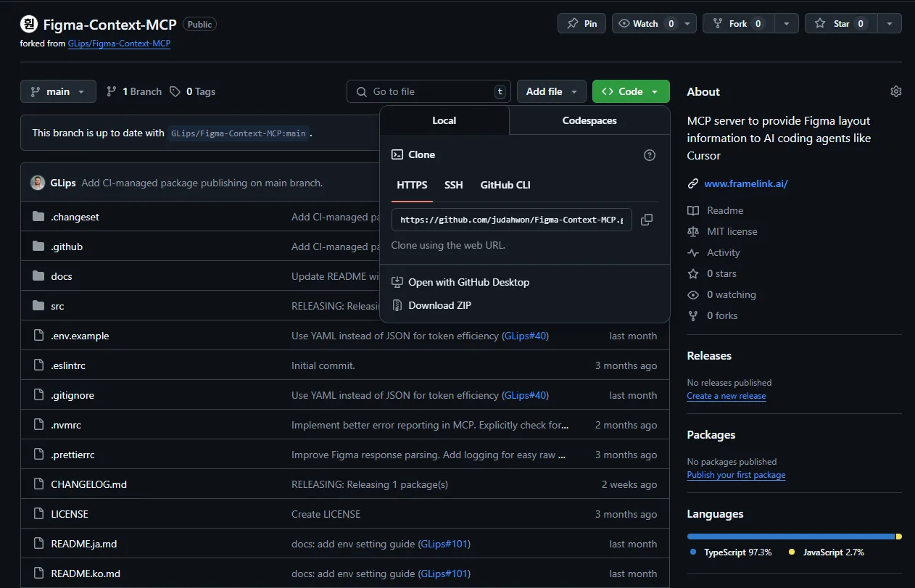
Task: Click the repository owner avatar icon
Action: pyautogui.click(x=29, y=24)
